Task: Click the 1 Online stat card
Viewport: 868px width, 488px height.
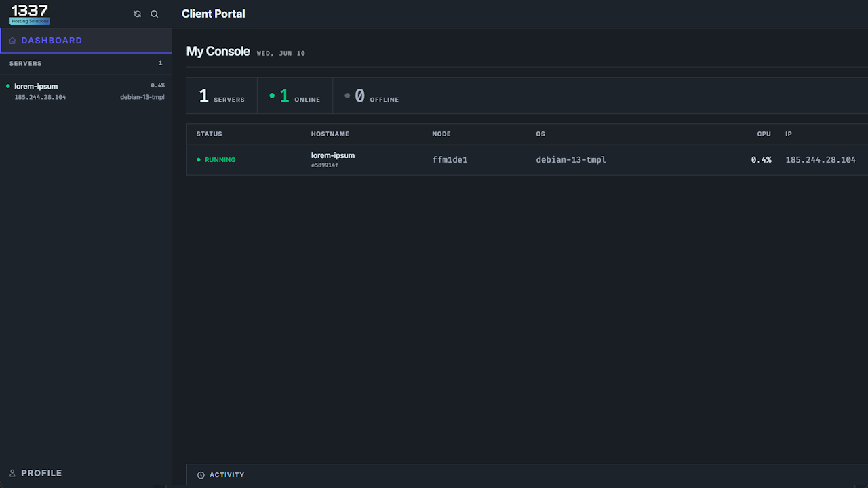Action: pyautogui.click(x=295, y=96)
